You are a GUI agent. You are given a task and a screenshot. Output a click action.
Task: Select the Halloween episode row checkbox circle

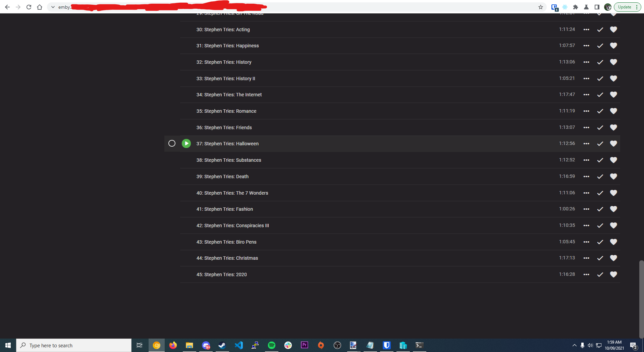172,144
